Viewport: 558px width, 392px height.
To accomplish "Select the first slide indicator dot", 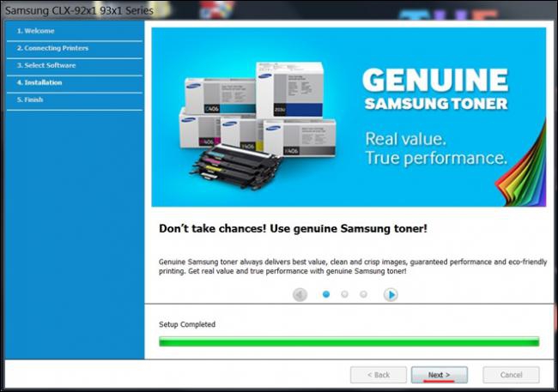I will point(325,294).
